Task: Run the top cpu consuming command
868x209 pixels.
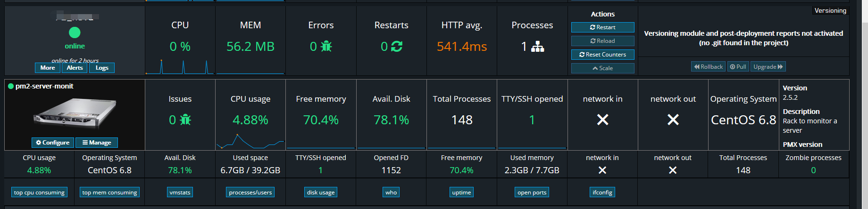Action: tap(39, 193)
